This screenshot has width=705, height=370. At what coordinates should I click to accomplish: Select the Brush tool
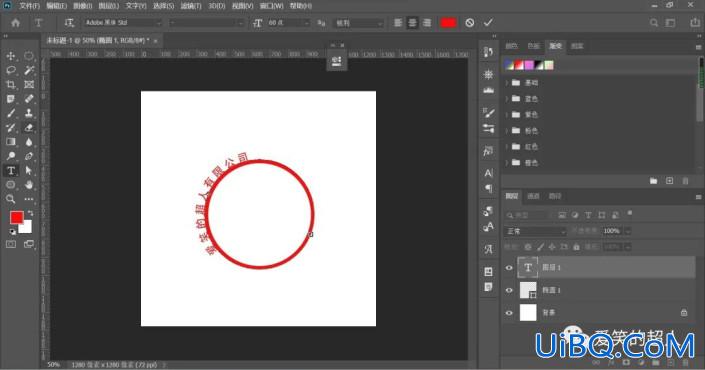point(11,113)
